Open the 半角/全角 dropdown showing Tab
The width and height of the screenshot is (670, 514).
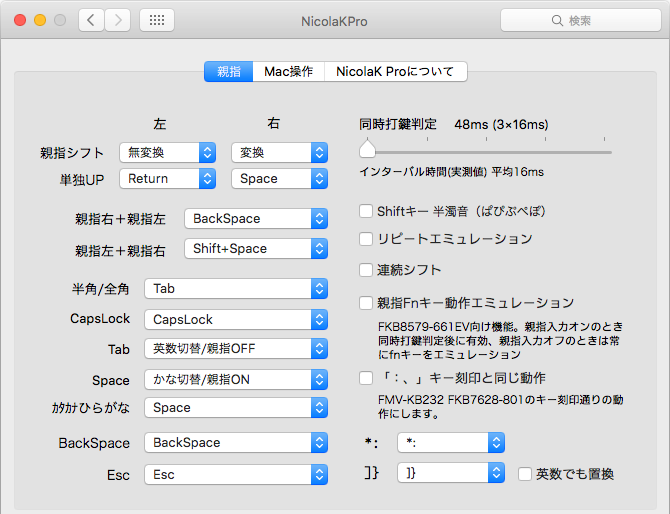pyautogui.click(x=236, y=289)
